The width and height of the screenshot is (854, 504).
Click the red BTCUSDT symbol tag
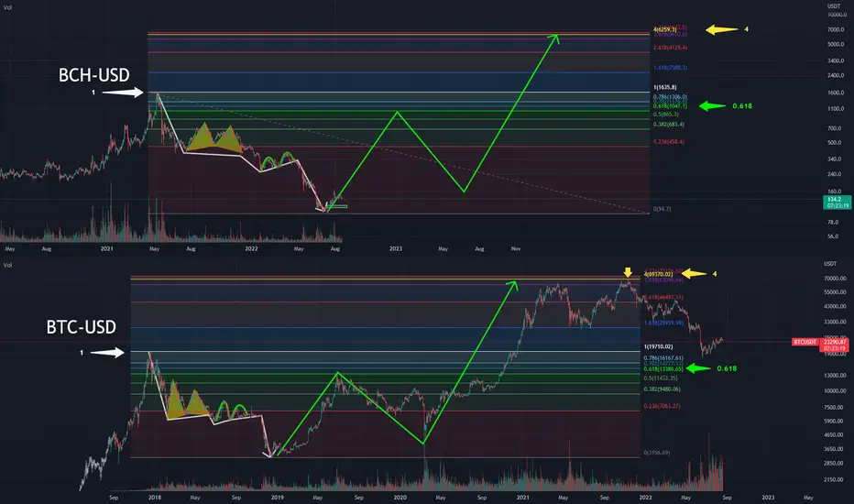(805, 342)
